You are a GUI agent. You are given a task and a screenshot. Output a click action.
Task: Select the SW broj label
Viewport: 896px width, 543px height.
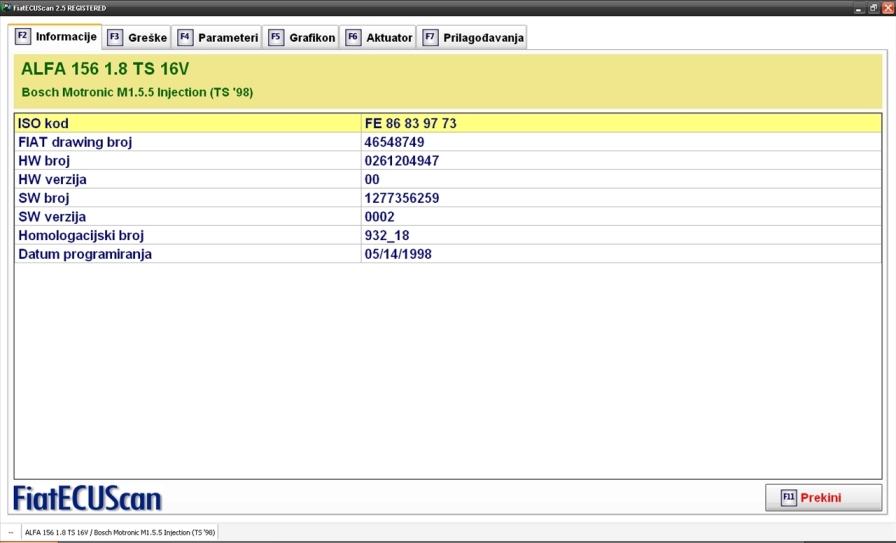coord(43,198)
